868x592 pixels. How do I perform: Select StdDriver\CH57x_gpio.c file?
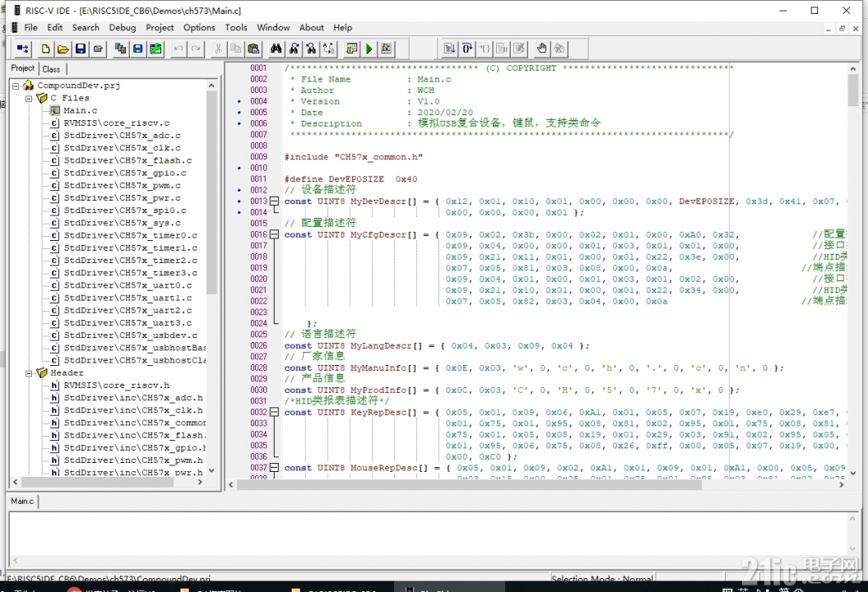click(124, 173)
